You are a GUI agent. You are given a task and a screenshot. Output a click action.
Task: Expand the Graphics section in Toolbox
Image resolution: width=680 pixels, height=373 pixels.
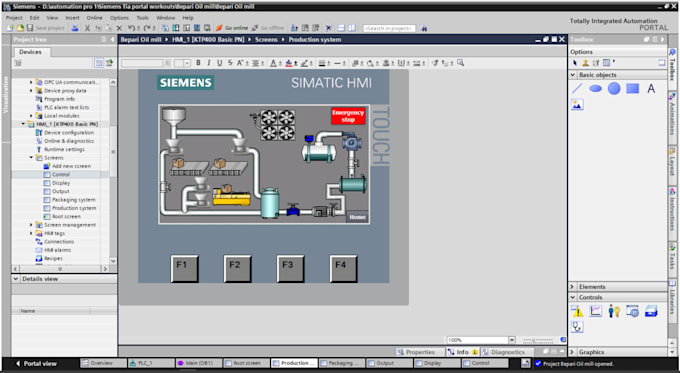pos(572,352)
